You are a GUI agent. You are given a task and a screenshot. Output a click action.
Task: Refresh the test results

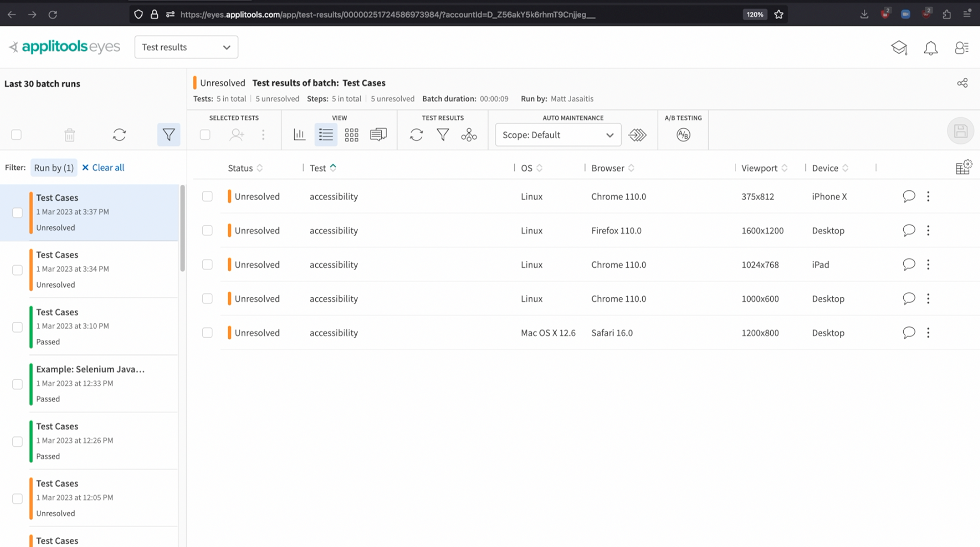point(417,135)
